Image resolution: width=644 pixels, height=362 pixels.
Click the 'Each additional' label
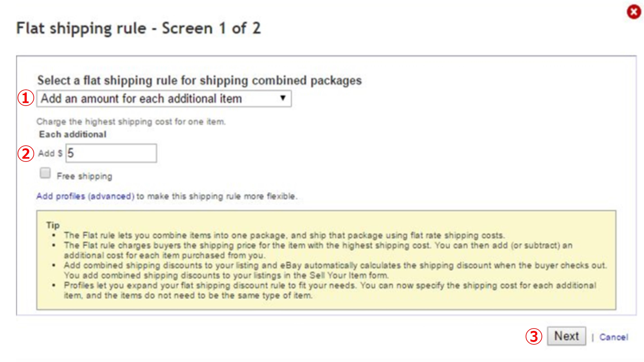click(73, 134)
